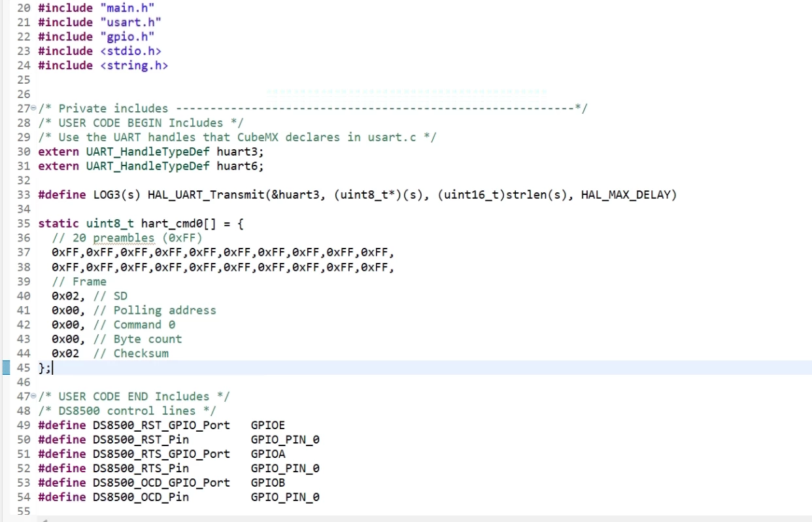The height and width of the screenshot is (522, 812).
Task: Place cursor on "main.h" include
Action: (127, 8)
